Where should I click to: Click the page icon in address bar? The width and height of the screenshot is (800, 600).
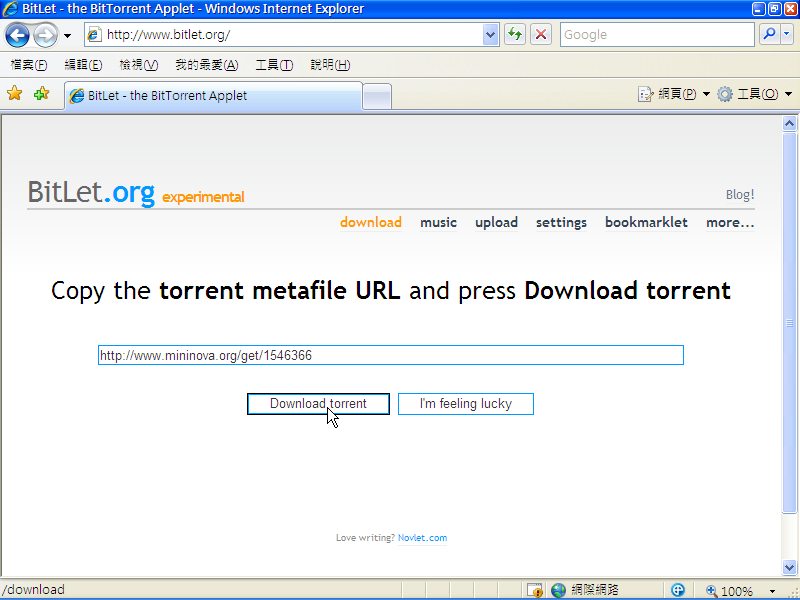[x=94, y=35]
